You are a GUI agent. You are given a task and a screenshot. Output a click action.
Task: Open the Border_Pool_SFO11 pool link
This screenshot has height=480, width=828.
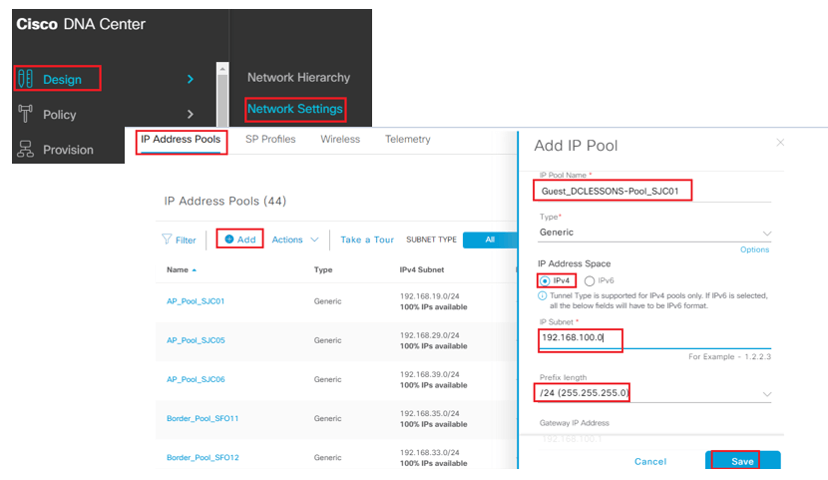[202, 419]
